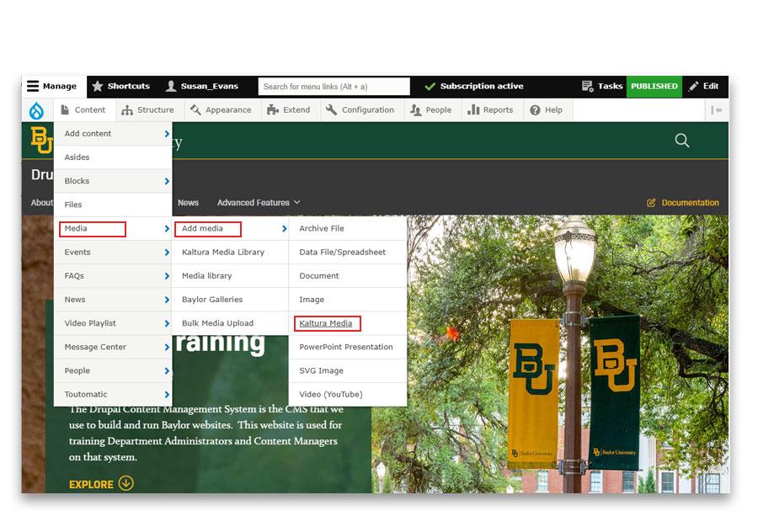Open the Advanced Features dropdown chevron
758x532 pixels.
tap(296, 202)
